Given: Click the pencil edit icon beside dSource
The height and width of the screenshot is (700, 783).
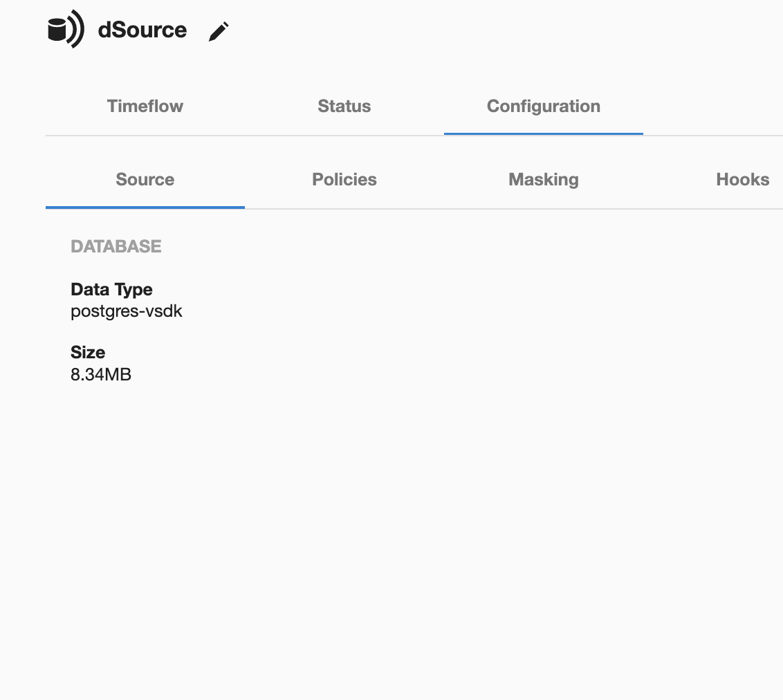Looking at the screenshot, I should [x=219, y=32].
